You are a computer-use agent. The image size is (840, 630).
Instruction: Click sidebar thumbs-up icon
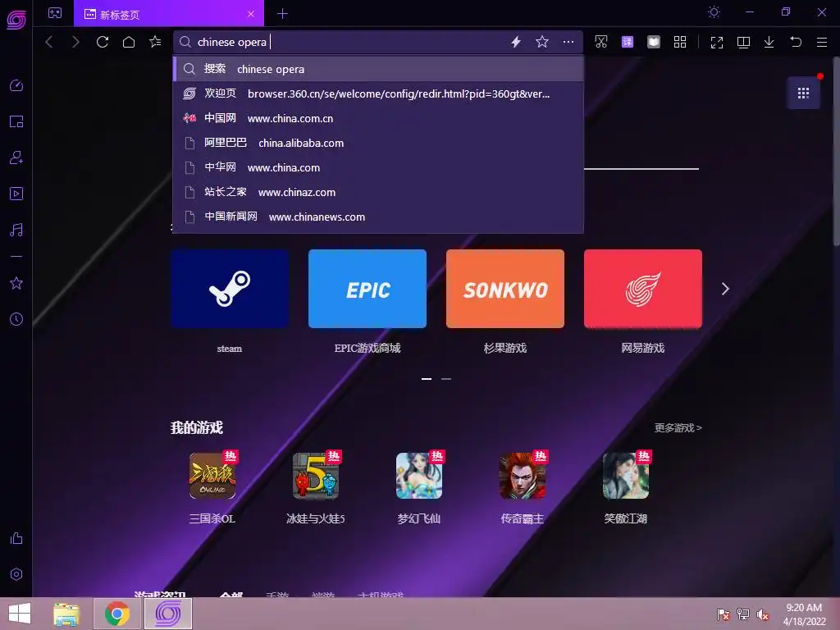pyautogui.click(x=16, y=538)
